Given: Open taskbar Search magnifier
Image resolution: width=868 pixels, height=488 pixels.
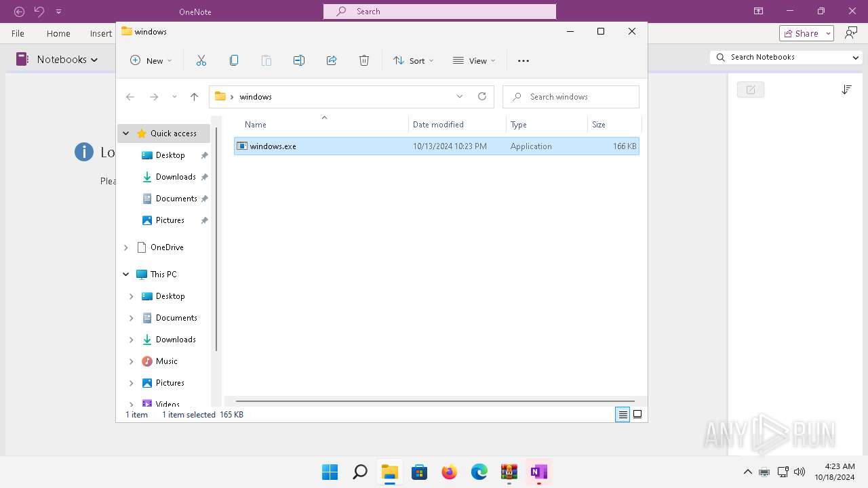Looking at the screenshot, I should tap(360, 472).
